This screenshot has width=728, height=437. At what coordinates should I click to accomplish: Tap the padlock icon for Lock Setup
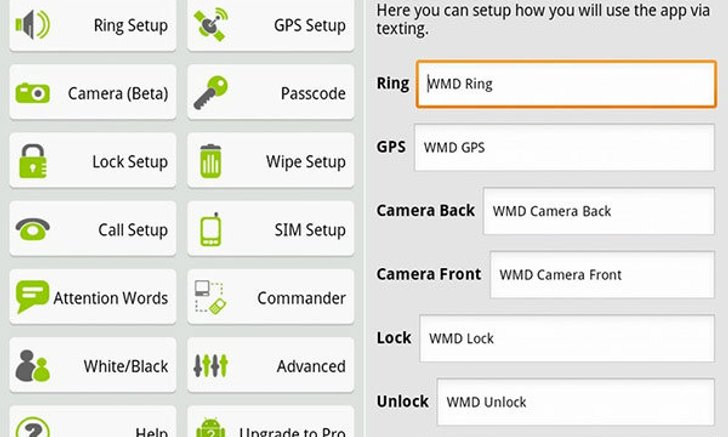click(32, 161)
